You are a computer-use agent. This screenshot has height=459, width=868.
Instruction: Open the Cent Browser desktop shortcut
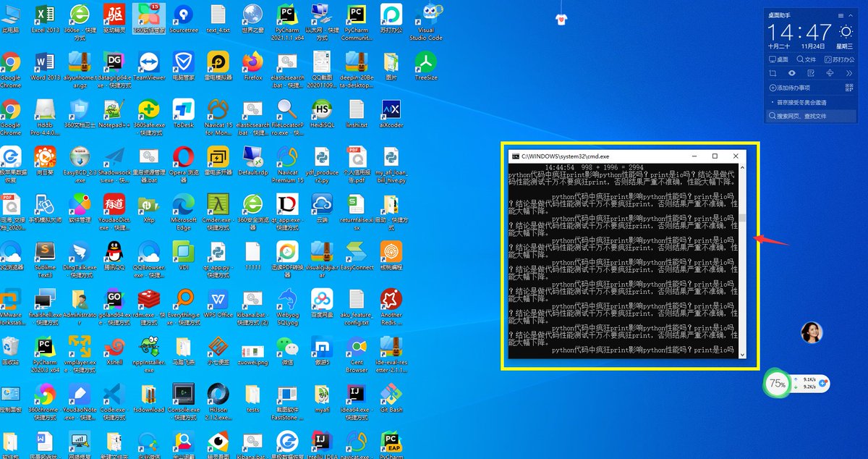(x=357, y=354)
